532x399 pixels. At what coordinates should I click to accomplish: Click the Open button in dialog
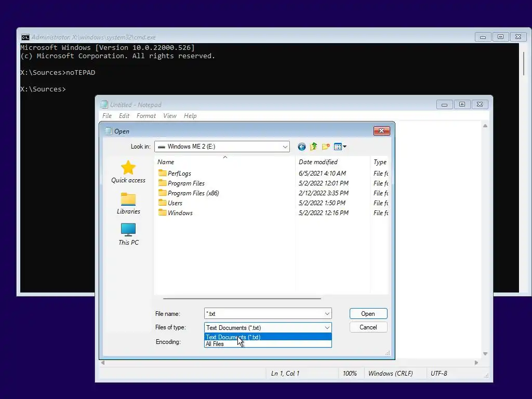[x=368, y=313]
